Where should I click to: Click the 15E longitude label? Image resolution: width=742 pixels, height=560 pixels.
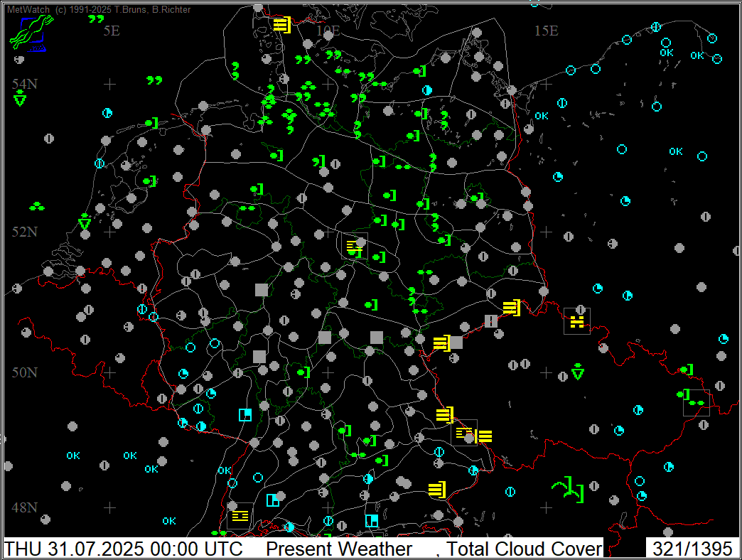pos(546,31)
